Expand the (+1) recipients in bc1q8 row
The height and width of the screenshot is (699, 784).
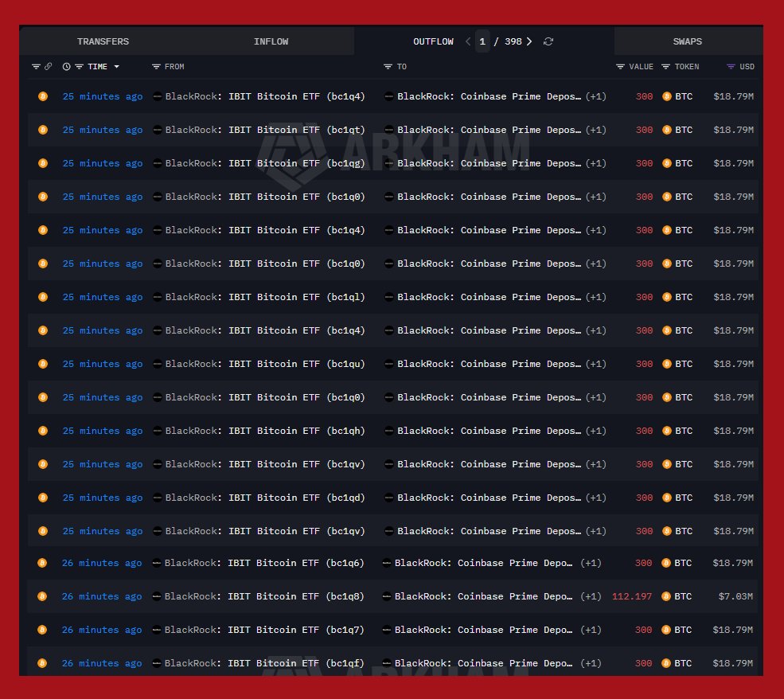(591, 596)
